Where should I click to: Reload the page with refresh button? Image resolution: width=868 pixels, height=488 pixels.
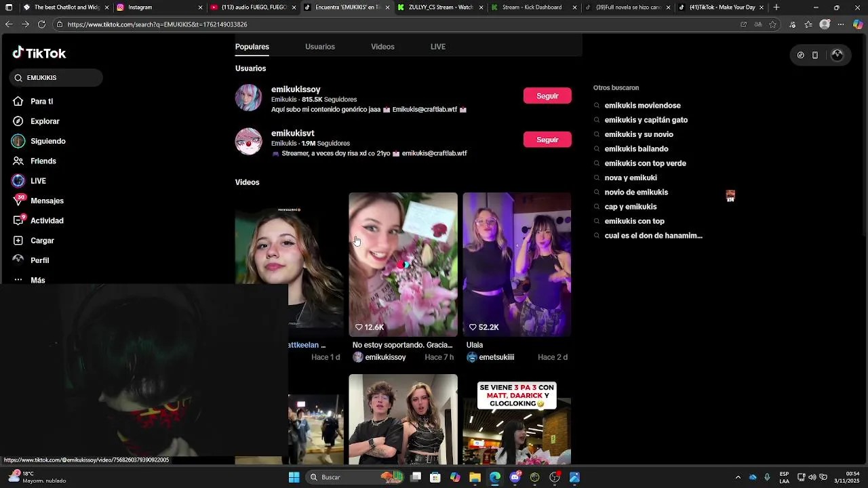coord(41,24)
